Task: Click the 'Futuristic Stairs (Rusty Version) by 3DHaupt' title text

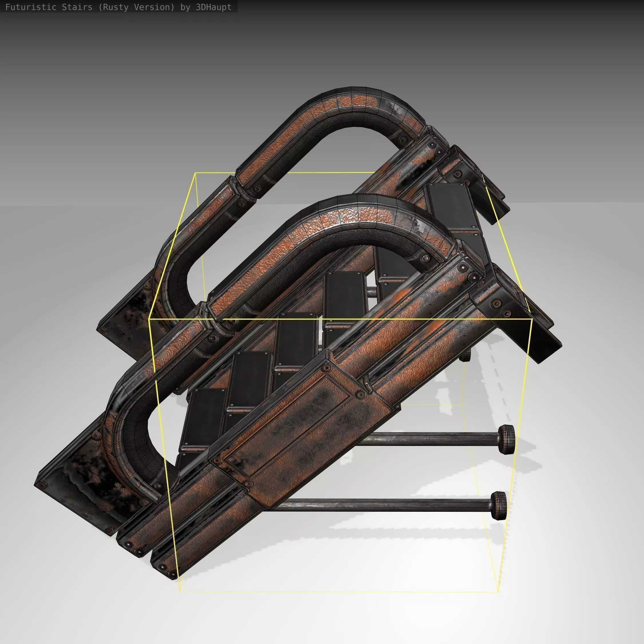Action: 118,7
